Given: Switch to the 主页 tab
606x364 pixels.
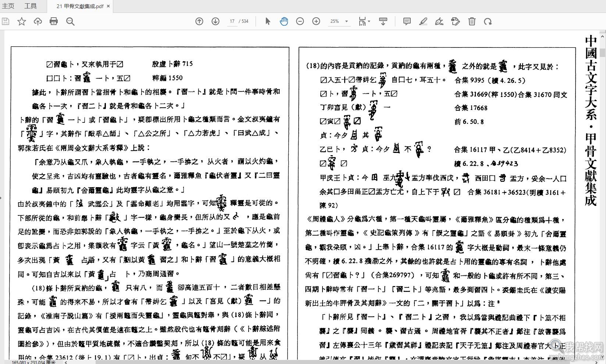Looking at the screenshot, I should pyautogui.click(x=8, y=6).
